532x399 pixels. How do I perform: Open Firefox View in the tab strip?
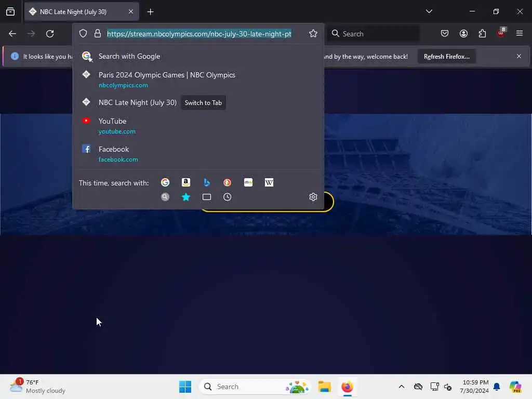(x=10, y=11)
